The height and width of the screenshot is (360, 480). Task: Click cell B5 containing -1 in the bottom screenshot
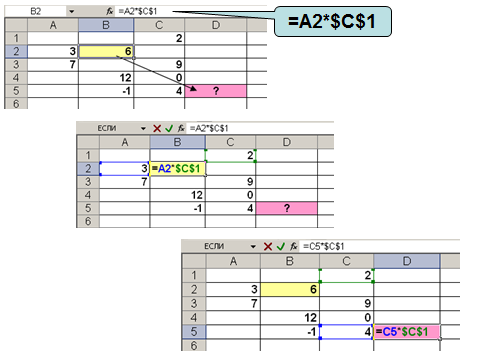tap(290, 332)
